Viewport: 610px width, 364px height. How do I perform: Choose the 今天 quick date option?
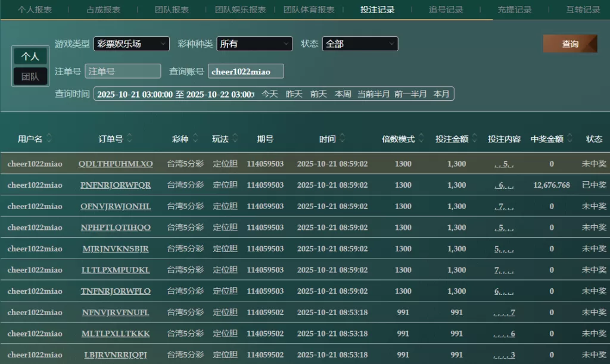pos(270,94)
